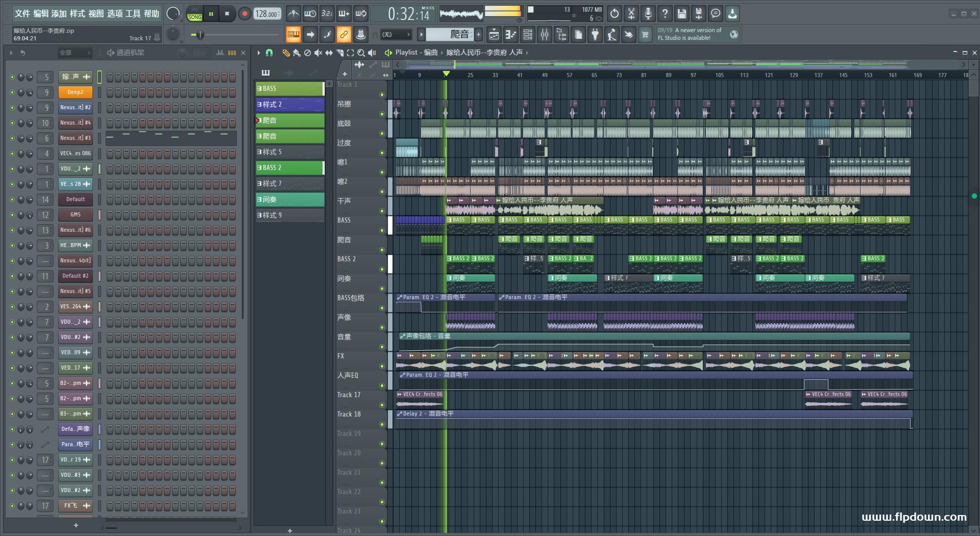Stop playback with the stop button

point(227,14)
